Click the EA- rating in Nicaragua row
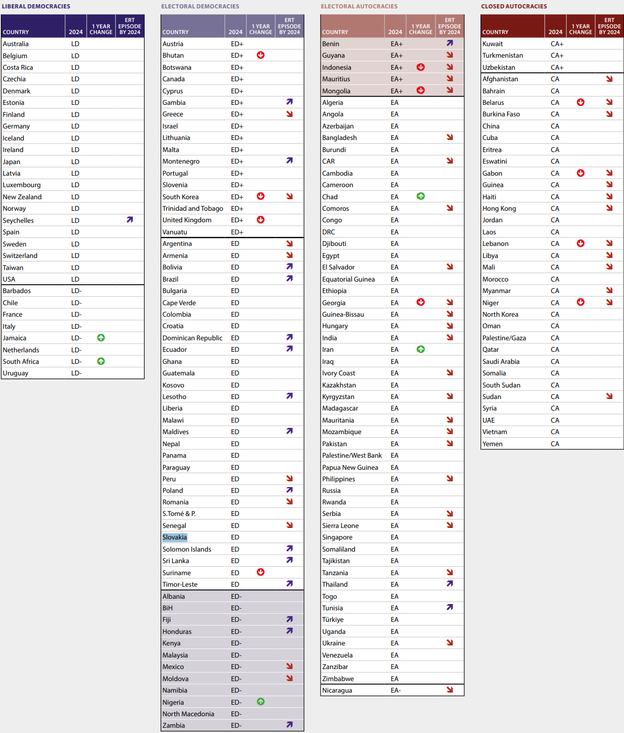This screenshot has width=624, height=733. click(396, 690)
